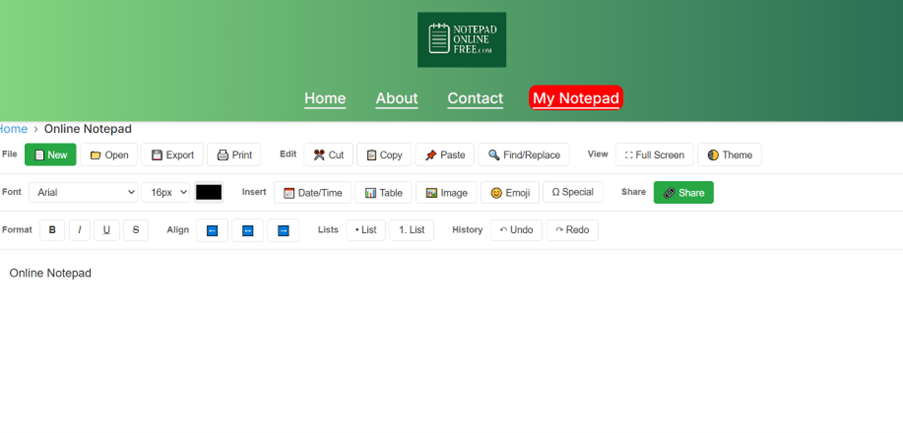The width and height of the screenshot is (903, 433).
Task: Open a file with the Open button
Action: coord(109,155)
